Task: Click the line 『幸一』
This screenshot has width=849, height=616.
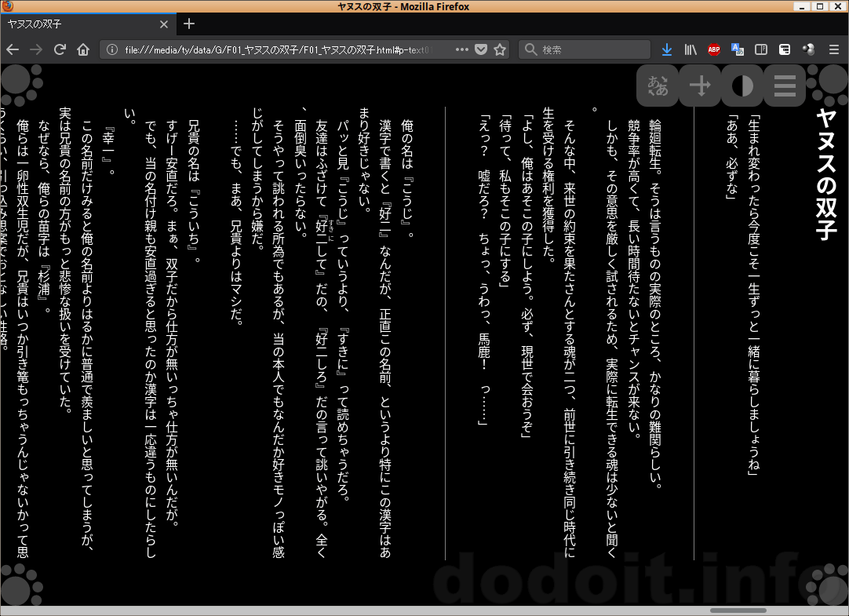Action: click(107, 151)
